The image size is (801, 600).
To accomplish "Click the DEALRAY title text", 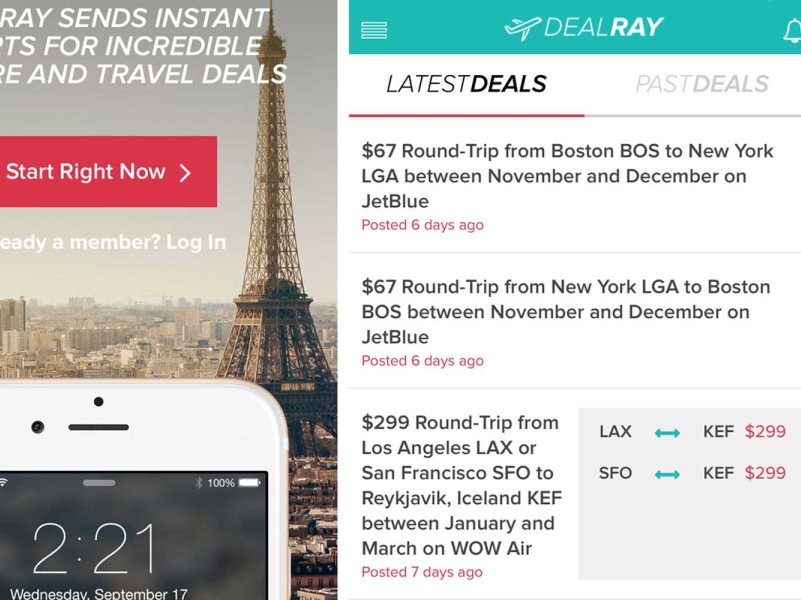I will (x=603, y=27).
